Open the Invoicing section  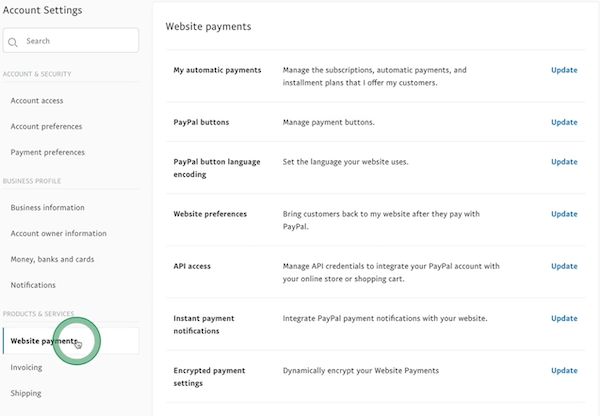tap(26, 367)
